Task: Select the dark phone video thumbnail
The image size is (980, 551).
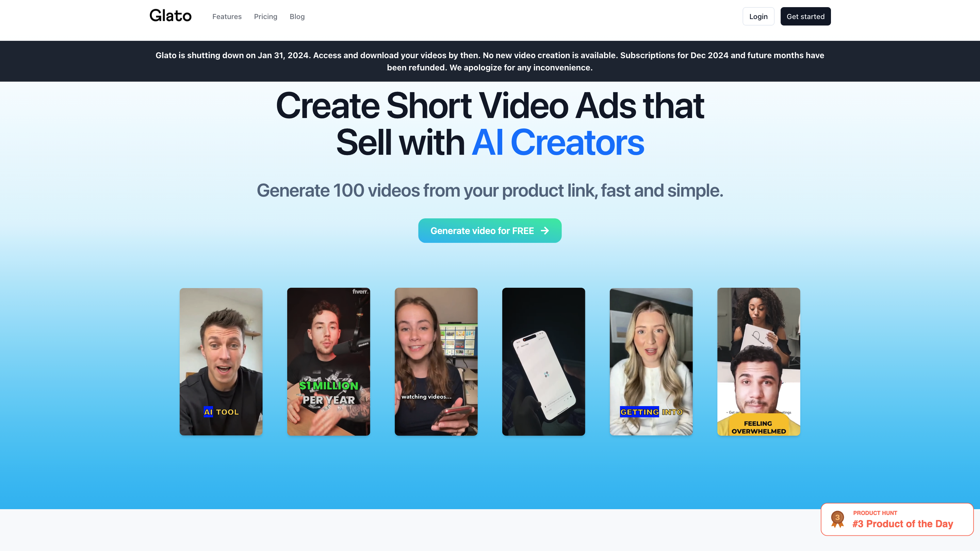Action: tap(543, 361)
